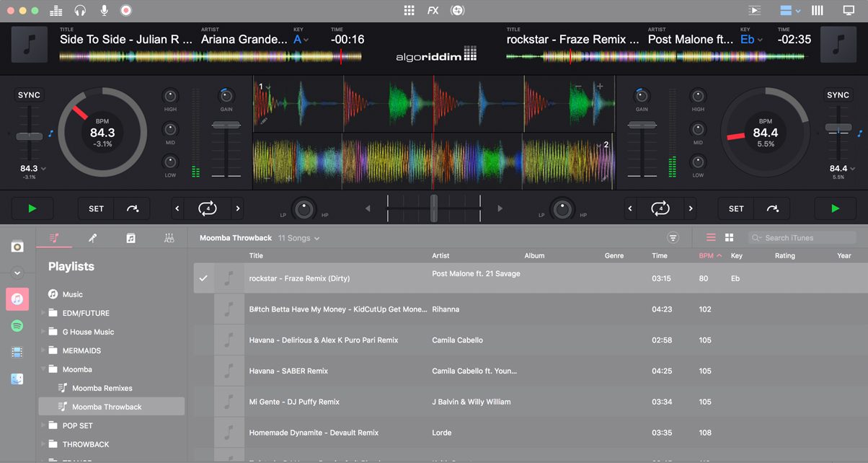Open headphones pre-cueing settings
Screen dimensions: 868x463
click(80, 10)
